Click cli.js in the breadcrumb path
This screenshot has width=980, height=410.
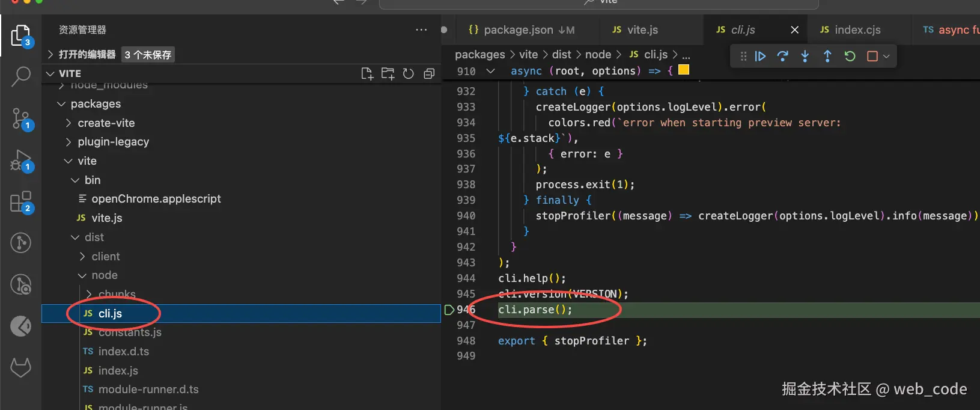[x=656, y=55]
